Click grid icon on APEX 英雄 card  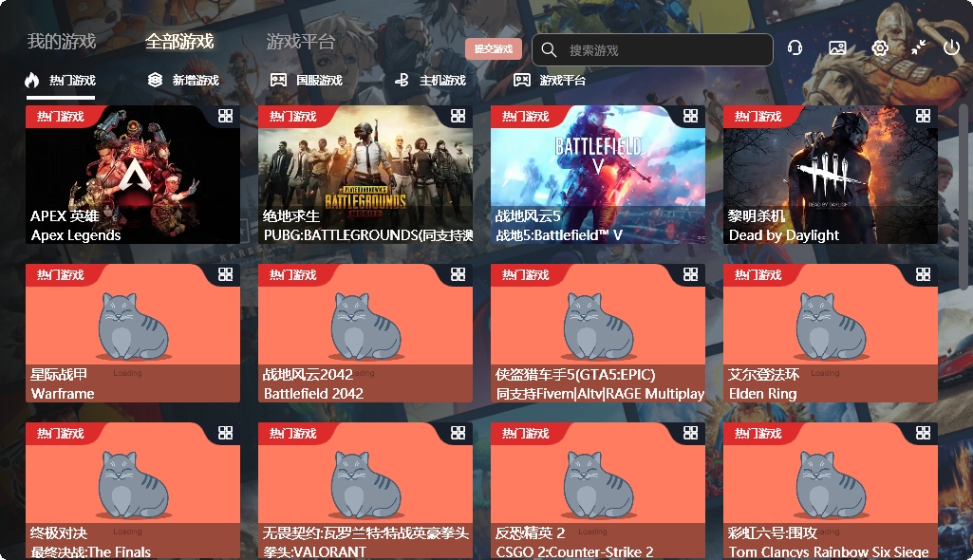225,116
